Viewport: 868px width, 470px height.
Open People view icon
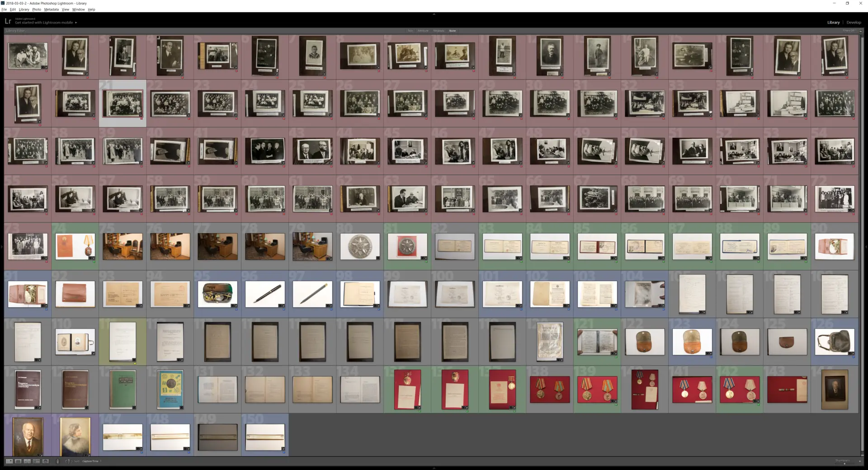(45, 461)
